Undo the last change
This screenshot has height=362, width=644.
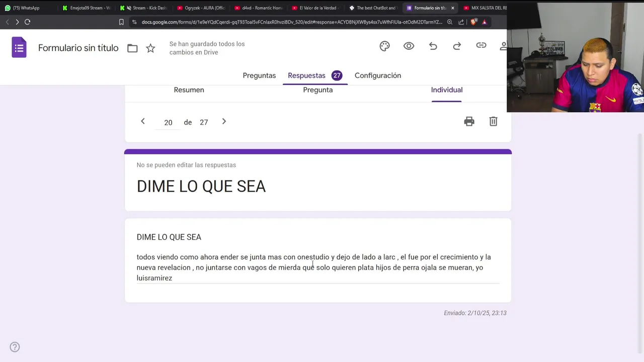[x=433, y=46]
